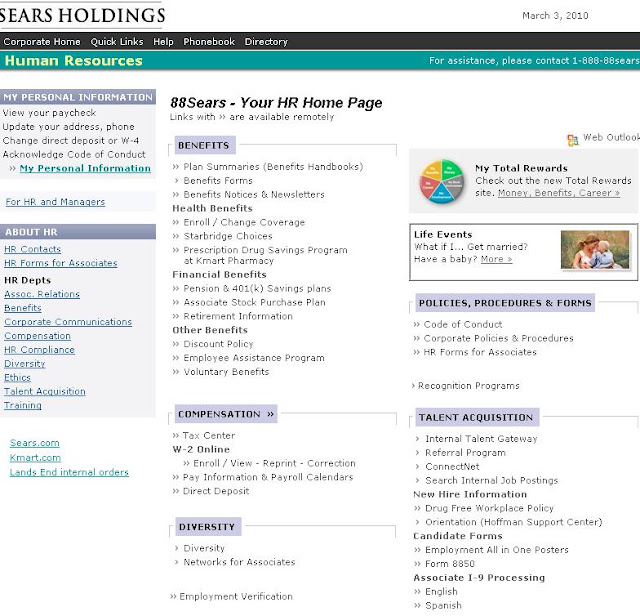The width and height of the screenshot is (640, 616).
Task: Open Benefits Notices & Newsletters
Action: point(254,194)
